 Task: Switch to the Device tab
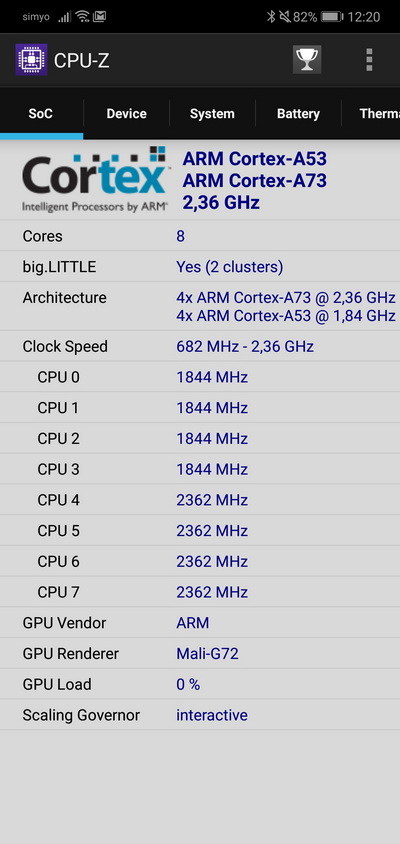tap(127, 114)
